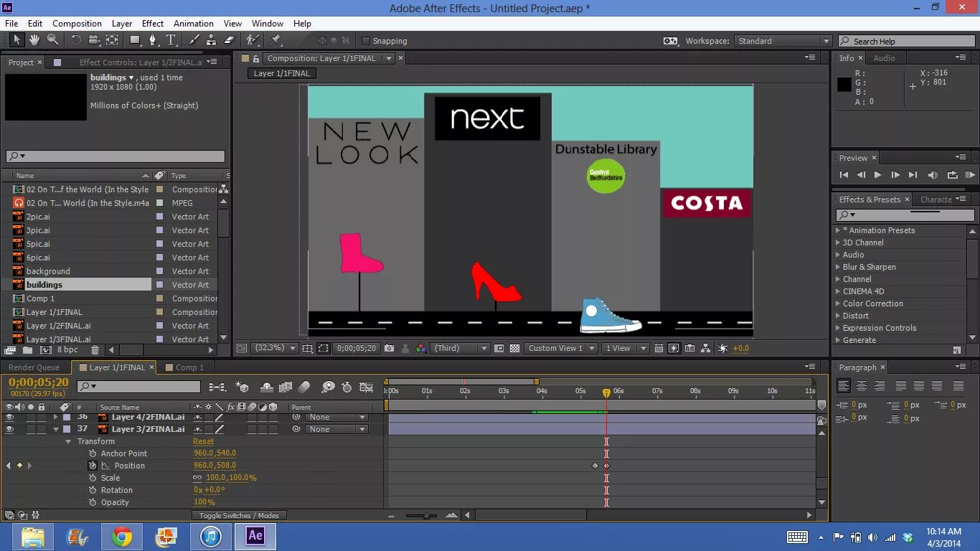
Task: Toggle the Opacity stopwatch
Action: (93, 502)
